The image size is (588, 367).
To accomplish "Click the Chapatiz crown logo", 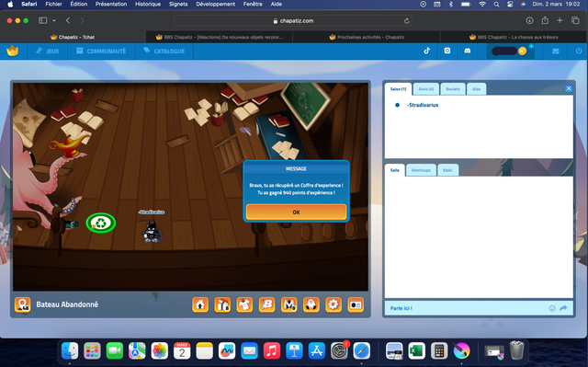I will [12, 51].
